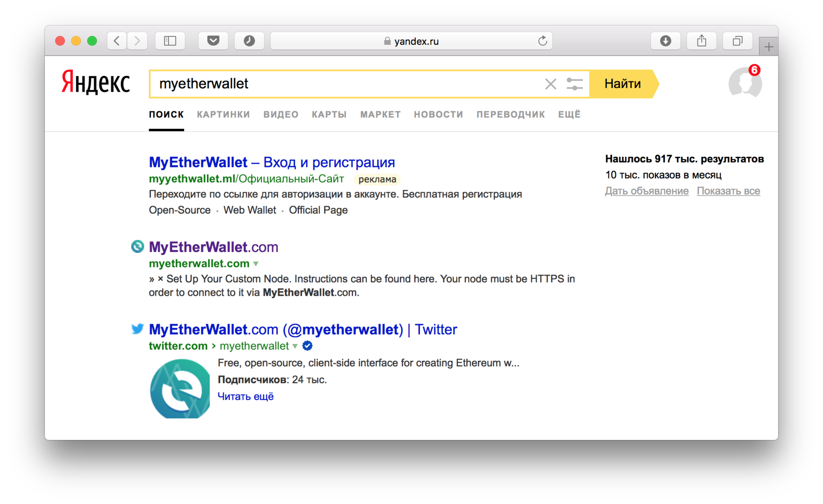Click the 'Open-Source' ad text
Image resolution: width=823 pixels, height=504 pixels.
click(x=180, y=210)
